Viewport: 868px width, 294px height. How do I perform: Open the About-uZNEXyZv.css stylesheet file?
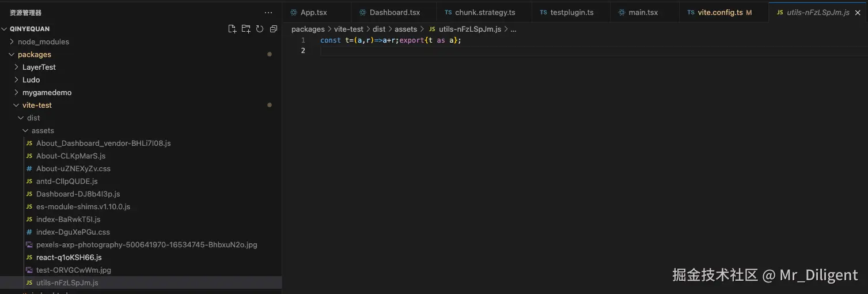73,168
